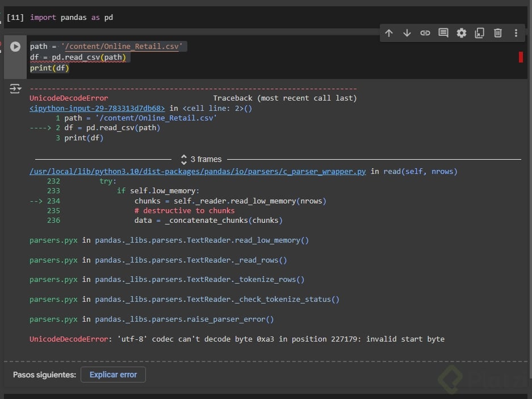The height and width of the screenshot is (399, 532).
Task: Move the cell down with arrow icon
Action: pos(407,33)
